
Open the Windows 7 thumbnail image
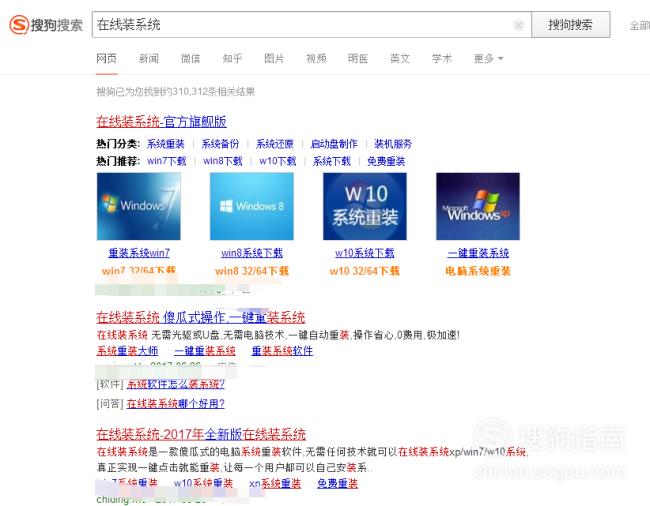click(138, 206)
